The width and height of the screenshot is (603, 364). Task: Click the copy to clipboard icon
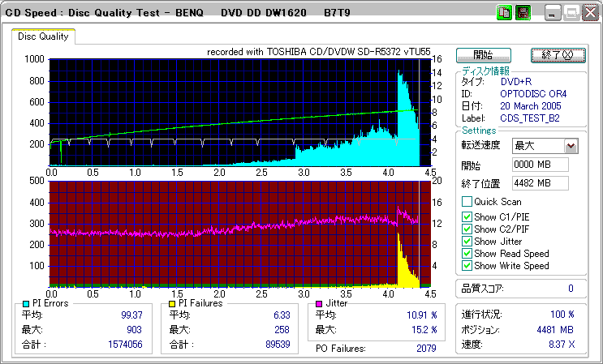coord(503,13)
